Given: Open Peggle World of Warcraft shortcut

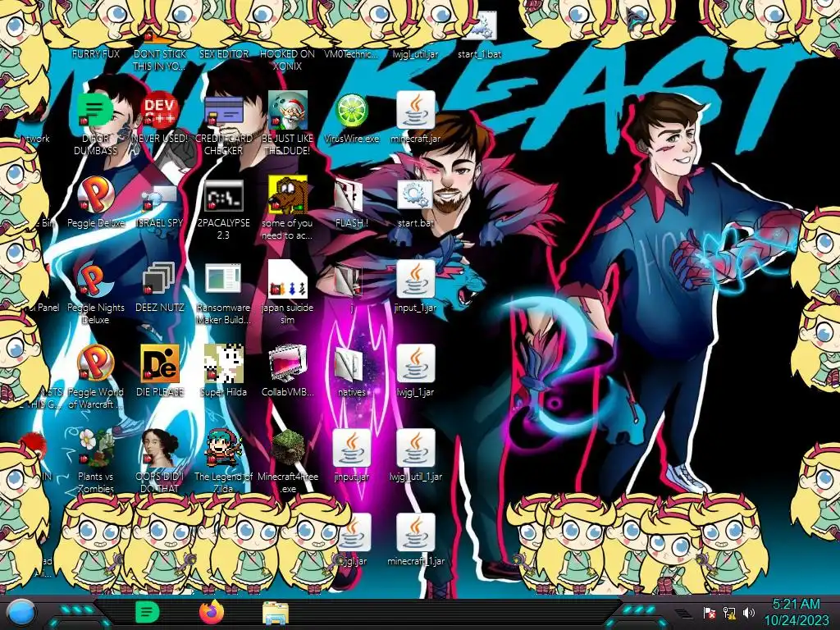Looking at the screenshot, I should [96, 363].
